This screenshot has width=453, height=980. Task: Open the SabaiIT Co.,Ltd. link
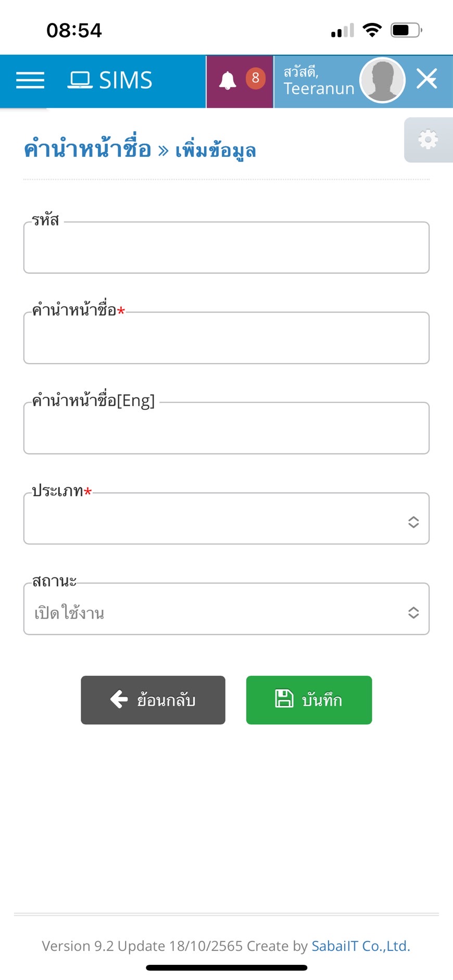[x=361, y=946]
